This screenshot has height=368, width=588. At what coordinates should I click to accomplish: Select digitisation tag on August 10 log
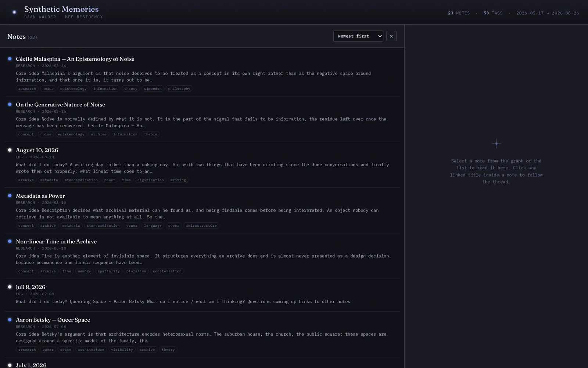(x=150, y=180)
